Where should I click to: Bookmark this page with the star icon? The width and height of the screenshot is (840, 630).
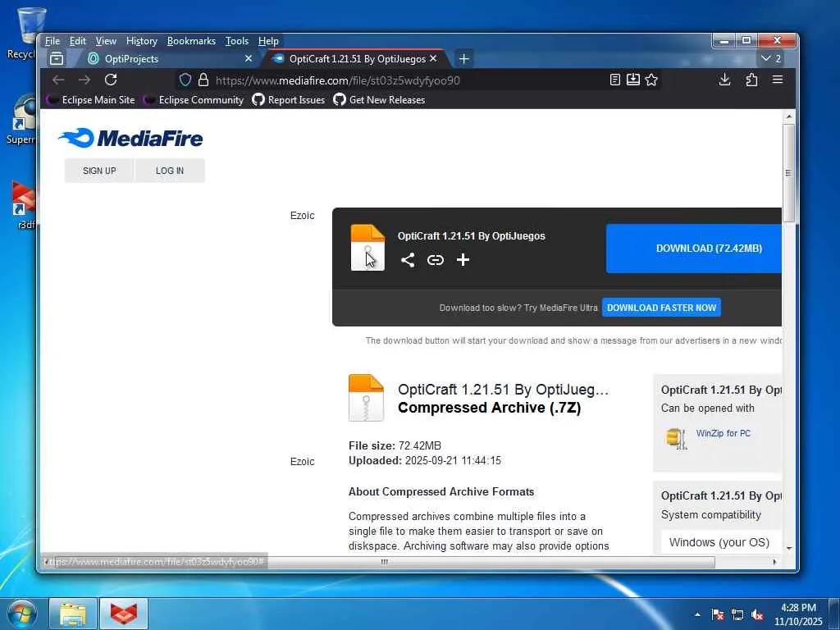click(651, 80)
